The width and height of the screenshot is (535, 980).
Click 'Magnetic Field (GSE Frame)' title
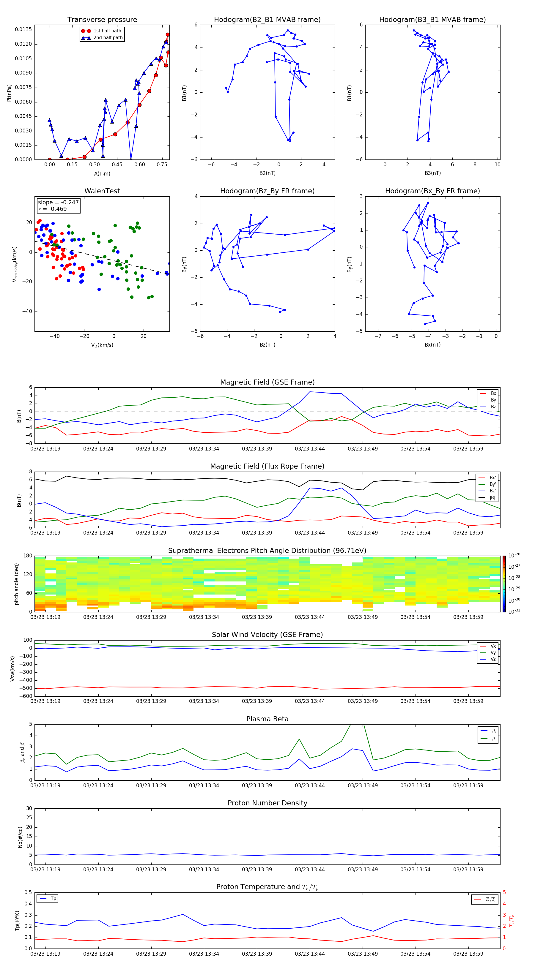[267, 382]
